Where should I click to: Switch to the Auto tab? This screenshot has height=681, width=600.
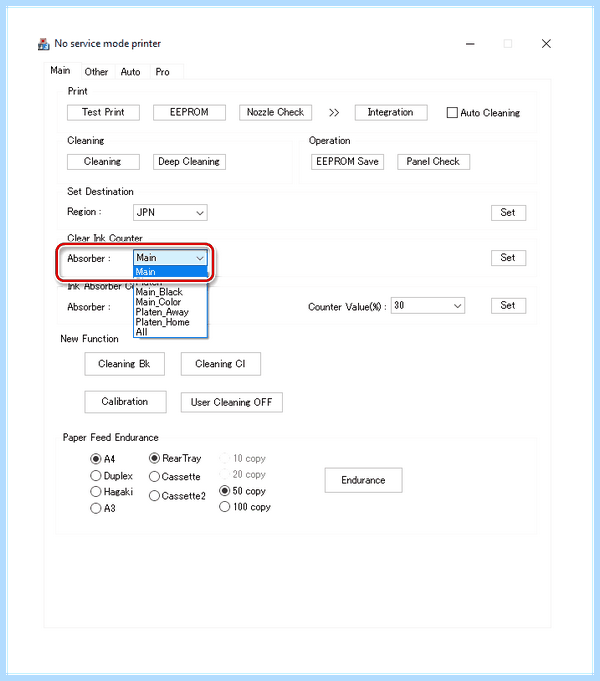pos(130,72)
